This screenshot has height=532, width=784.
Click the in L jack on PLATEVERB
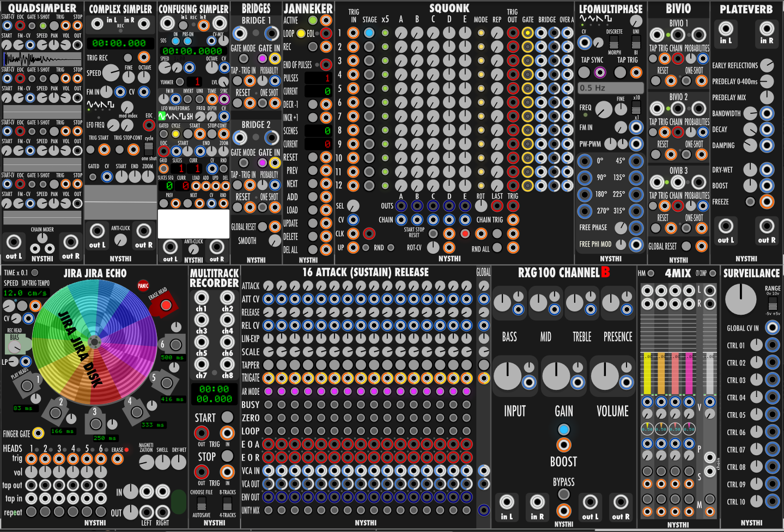pyautogui.click(x=726, y=29)
